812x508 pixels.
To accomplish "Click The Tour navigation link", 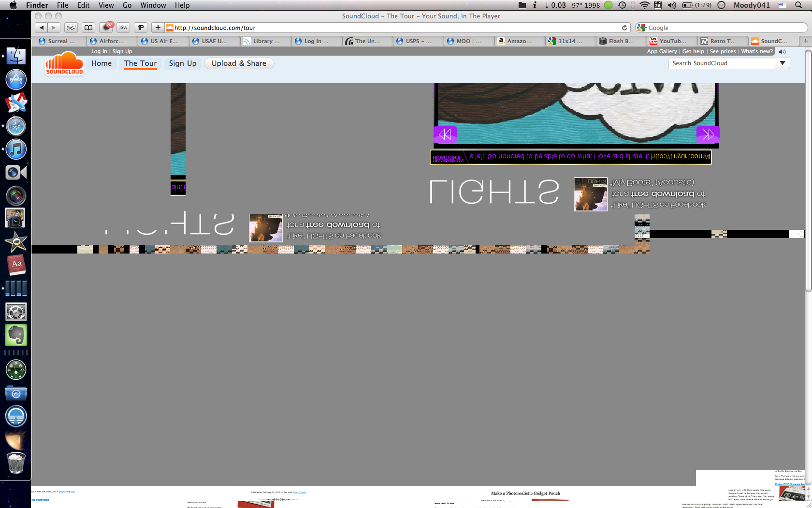I will [141, 63].
